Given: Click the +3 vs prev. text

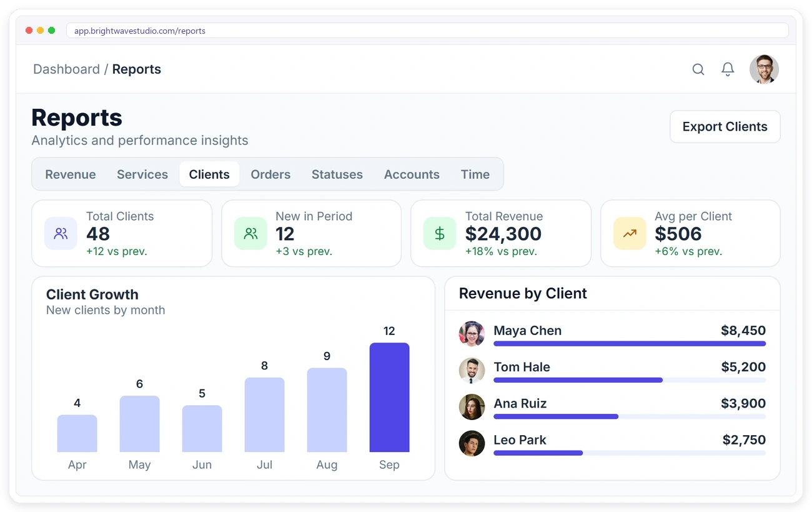Looking at the screenshot, I should (x=304, y=251).
